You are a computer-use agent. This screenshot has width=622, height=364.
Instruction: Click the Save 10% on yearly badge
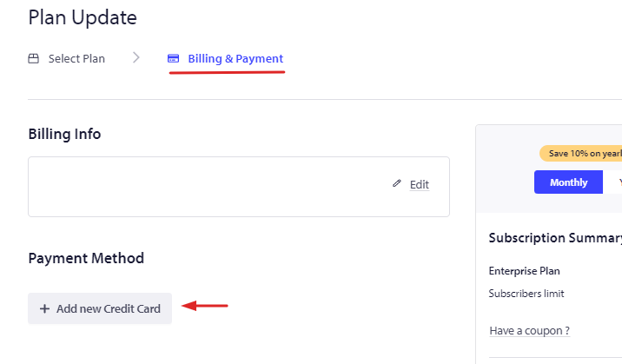click(581, 154)
